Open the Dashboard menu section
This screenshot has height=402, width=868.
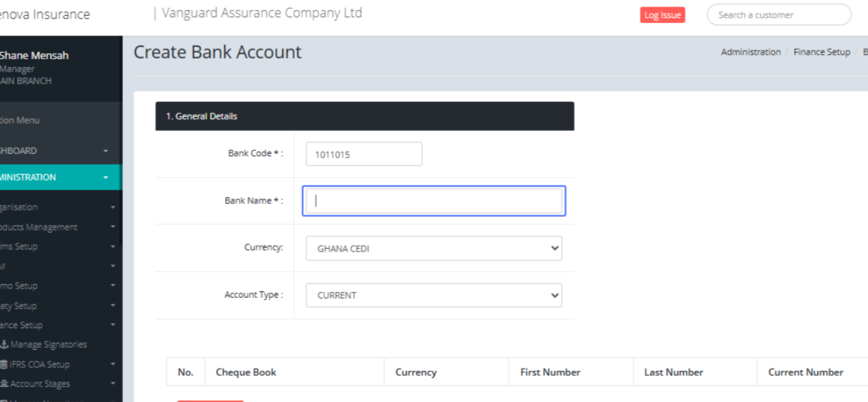[x=58, y=151]
